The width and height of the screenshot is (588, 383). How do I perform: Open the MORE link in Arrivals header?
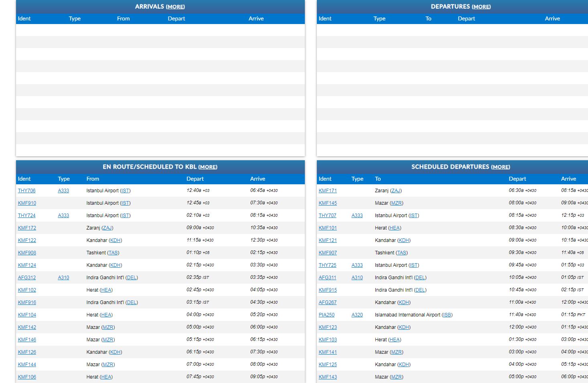pos(175,7)
